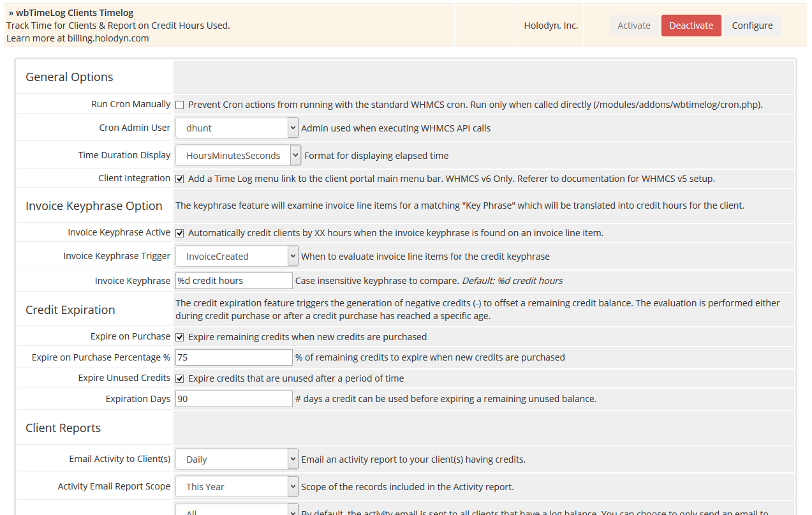This screenshot has width=812, height=515.
Task: Click the 'Learn more at billing.holodyn.com' text
Action: (x=77, y=38)
